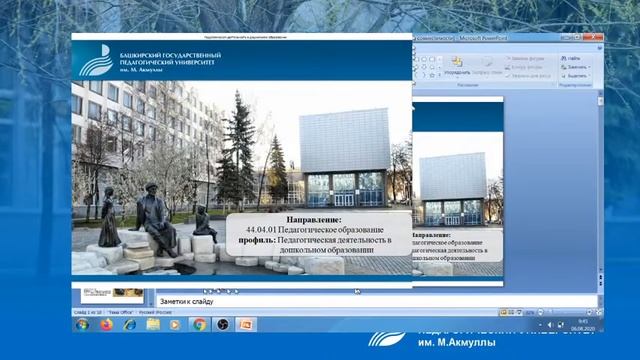Viewport: 640px width, 360px height.
Task: Click the Экспресс-стили quick styles button
Action: (x=487, y=66)
